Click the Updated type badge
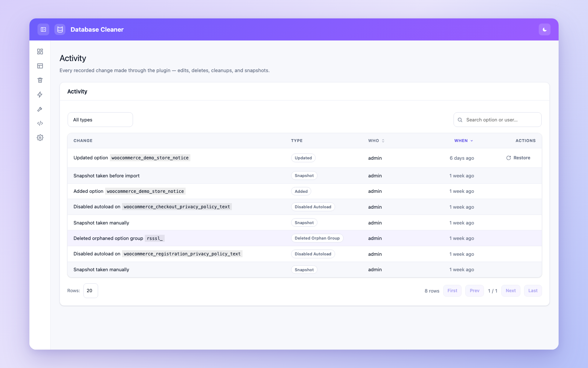The height and width of the screenshot is (368, 588). point(303,158)
